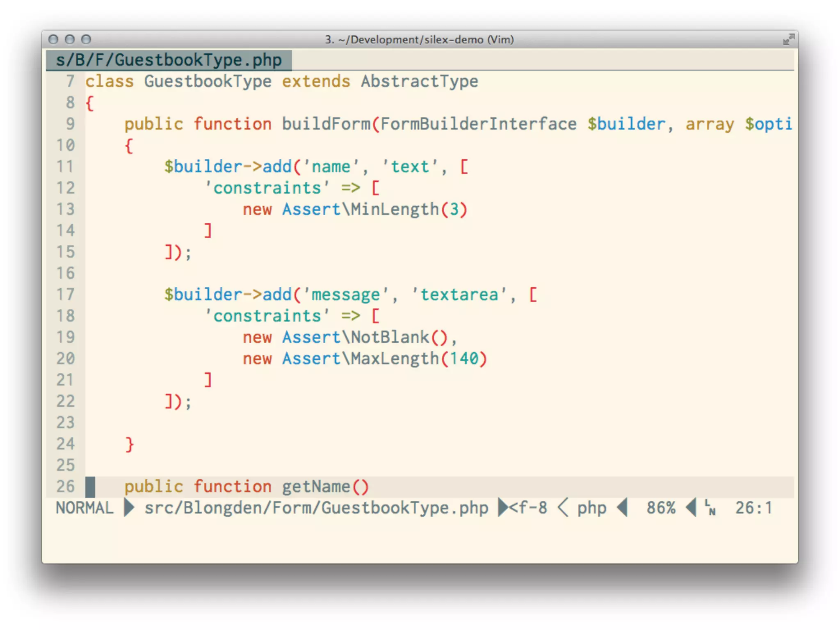Click the yellow minimize window button
Viewport: 840px width, 630px height.
coord(70,39)
